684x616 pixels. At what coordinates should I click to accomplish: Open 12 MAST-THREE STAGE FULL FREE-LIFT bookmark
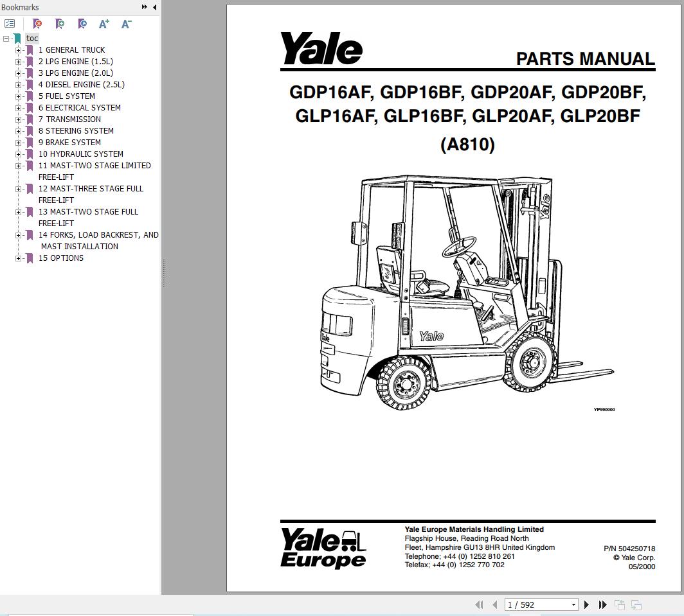point(91,195)
